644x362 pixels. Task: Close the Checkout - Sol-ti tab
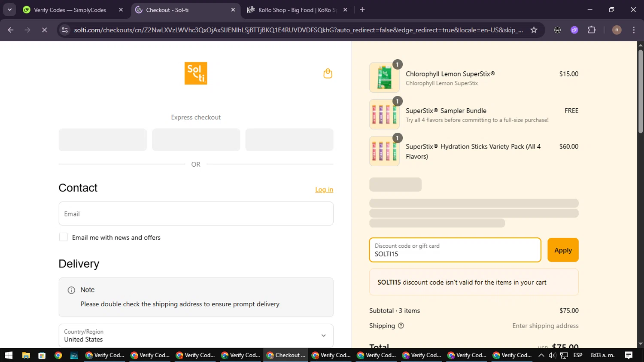click(x=233, y=9)
